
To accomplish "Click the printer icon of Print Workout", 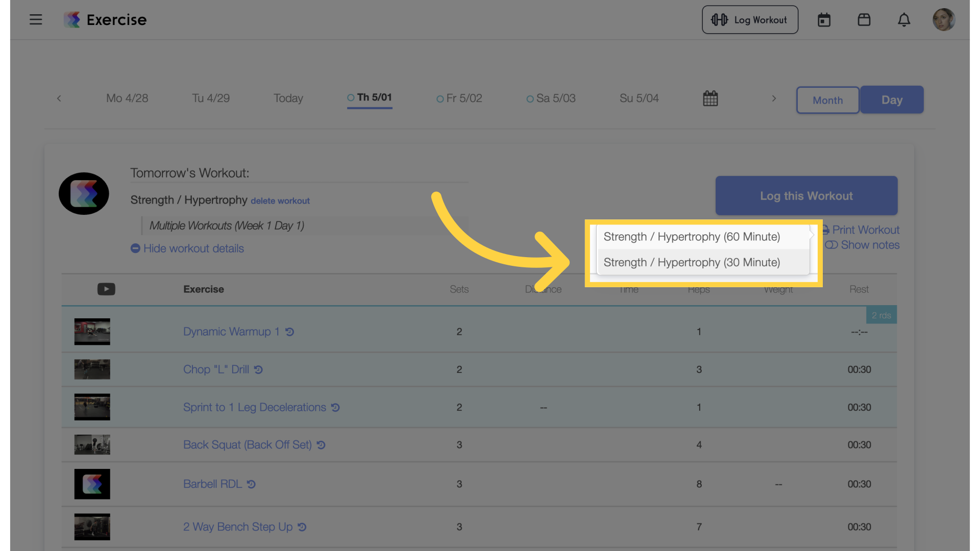I will pos(825,230).
